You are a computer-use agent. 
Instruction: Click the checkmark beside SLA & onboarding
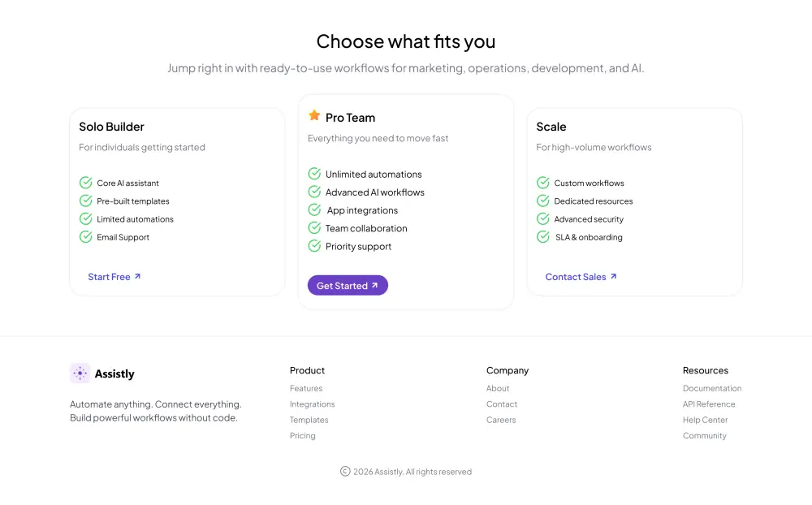tap(542, 237)
